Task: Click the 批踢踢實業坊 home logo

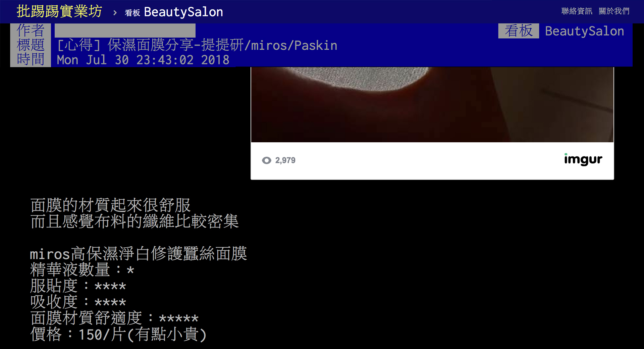Action: (59, 12)
